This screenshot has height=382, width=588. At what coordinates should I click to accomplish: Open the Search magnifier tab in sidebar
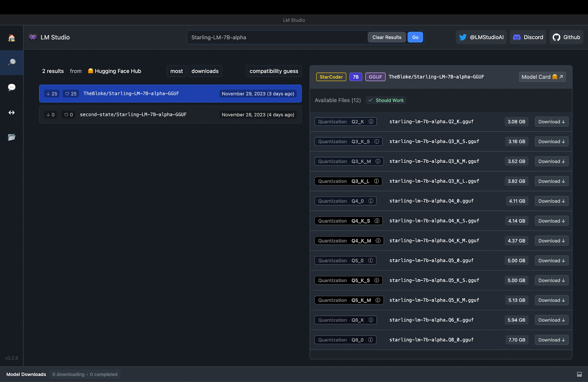pyautogui.click(x=11, y=63)
